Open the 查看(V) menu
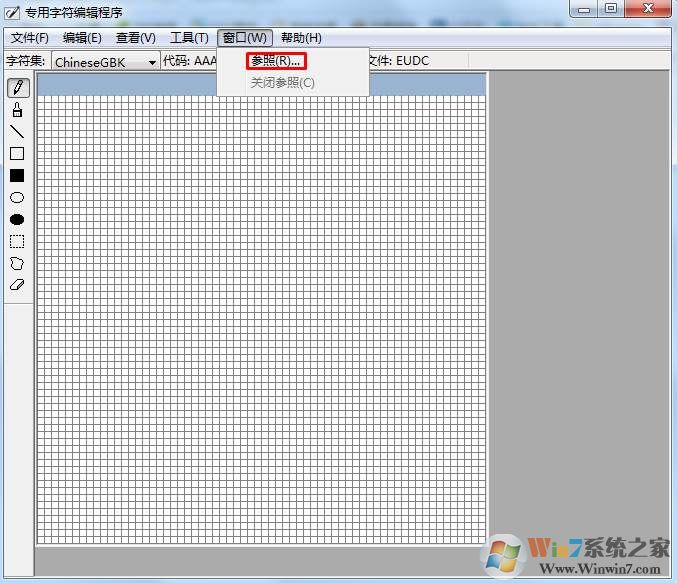The width and height of the screenshot is (677, 583). (136, 38)
